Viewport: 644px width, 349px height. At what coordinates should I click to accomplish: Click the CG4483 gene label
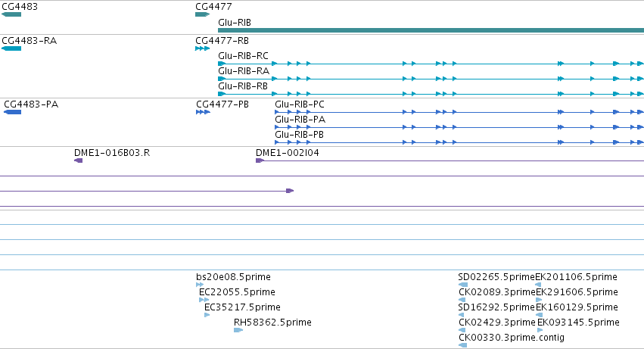click(20, 7)
